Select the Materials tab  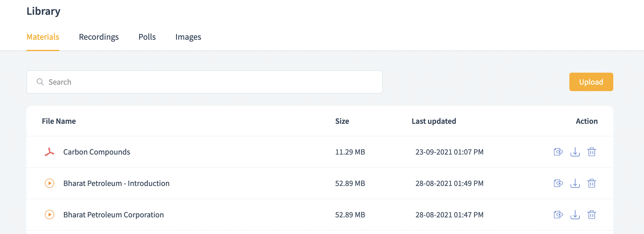[x=43, y=37]
